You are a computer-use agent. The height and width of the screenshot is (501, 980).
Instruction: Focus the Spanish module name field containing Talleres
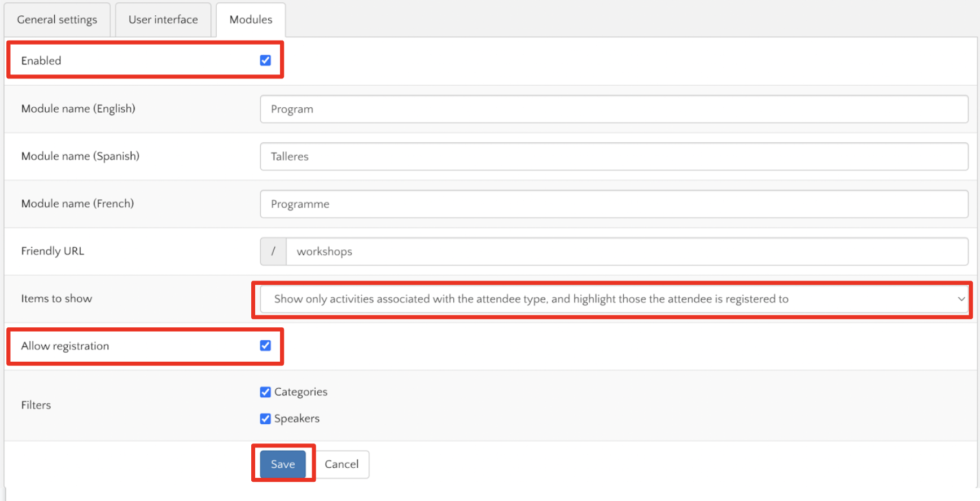(614, 156)
